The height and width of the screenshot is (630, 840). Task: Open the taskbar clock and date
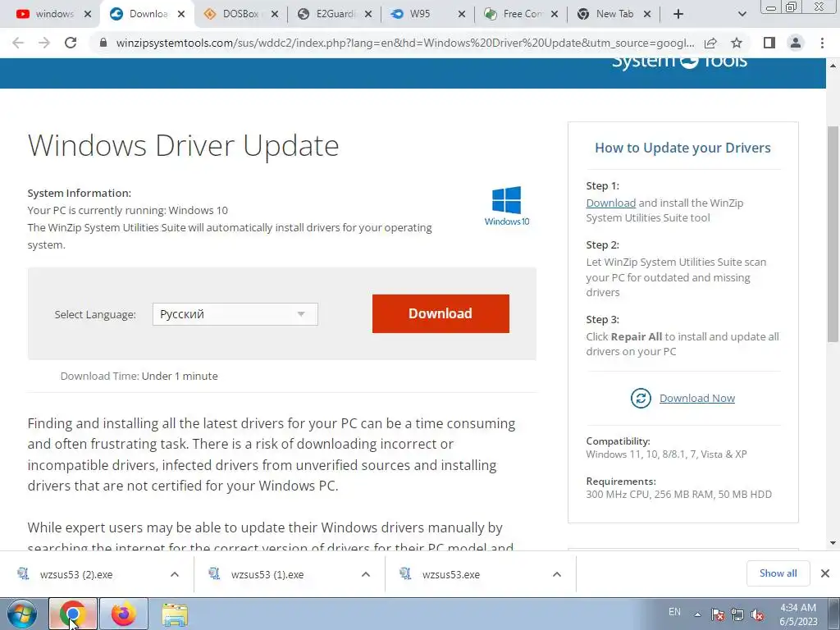click(x=798, y=614)
